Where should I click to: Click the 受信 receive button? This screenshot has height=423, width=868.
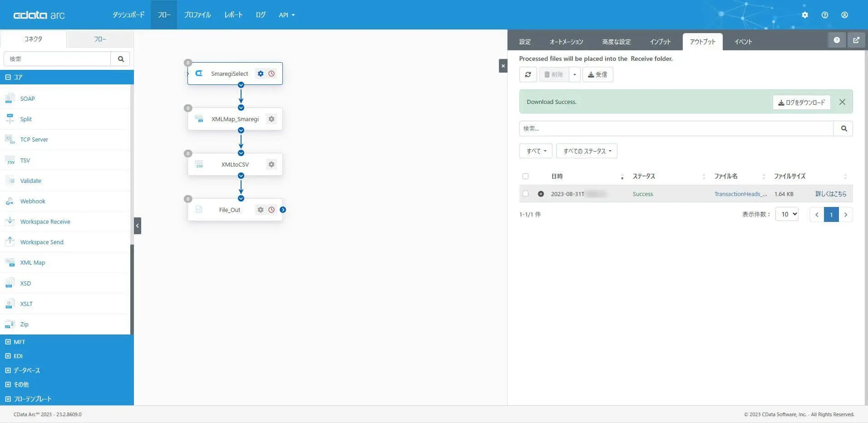(x=597, y=74)
